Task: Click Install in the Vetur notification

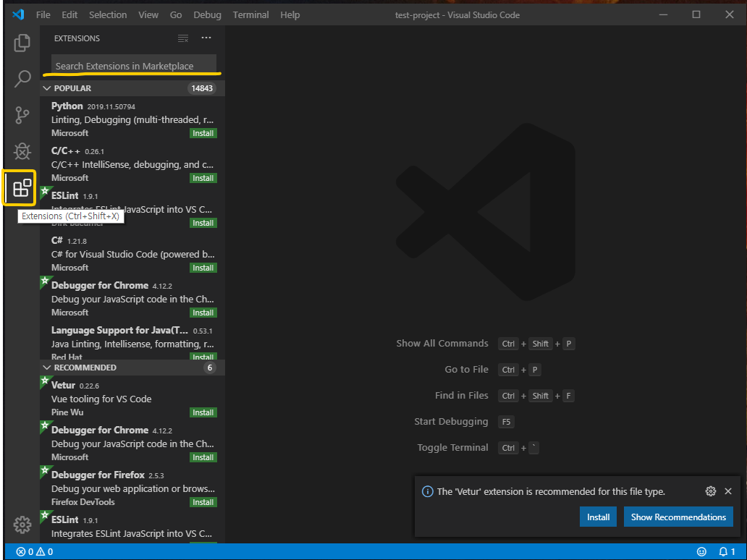Action: (598, 517)
